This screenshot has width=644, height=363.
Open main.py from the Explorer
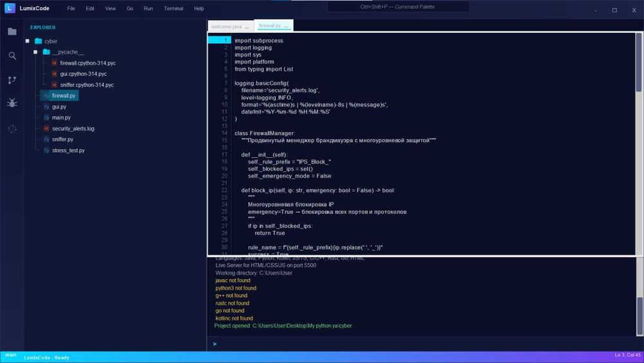[x=61, y=117]
